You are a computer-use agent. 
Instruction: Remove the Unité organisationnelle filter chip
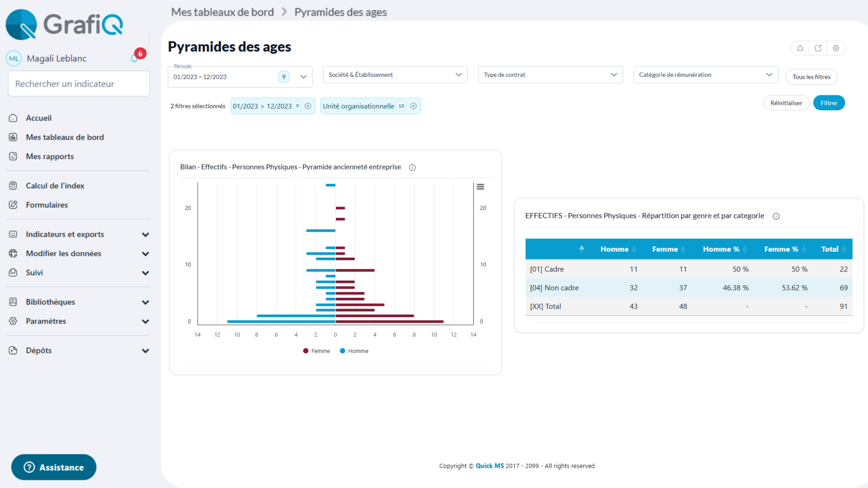pyautogui.click(x=413, y=106)
